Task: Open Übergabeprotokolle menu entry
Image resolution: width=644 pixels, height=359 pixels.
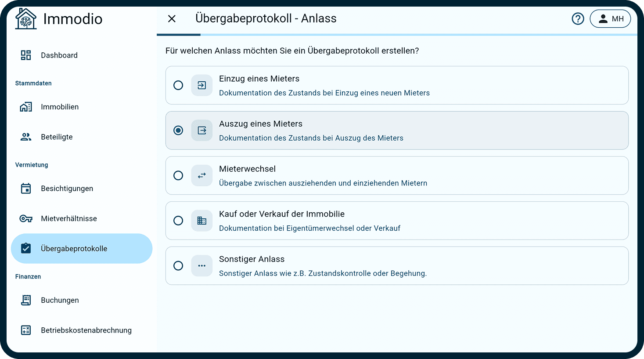Action: coord(82,248)
